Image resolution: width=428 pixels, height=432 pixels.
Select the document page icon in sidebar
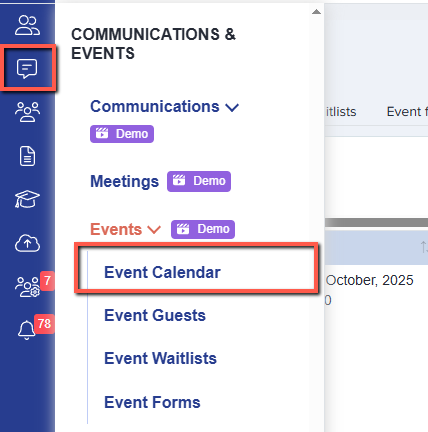point(27,156)
